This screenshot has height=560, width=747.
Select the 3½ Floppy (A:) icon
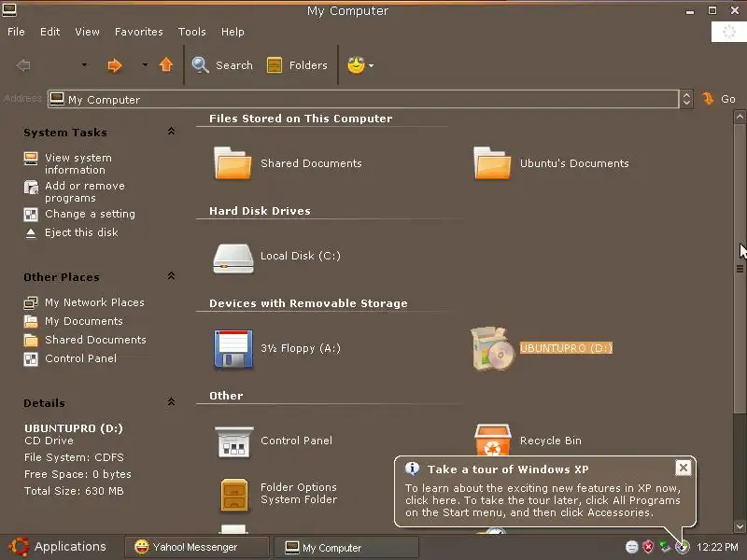coord(233,349)
